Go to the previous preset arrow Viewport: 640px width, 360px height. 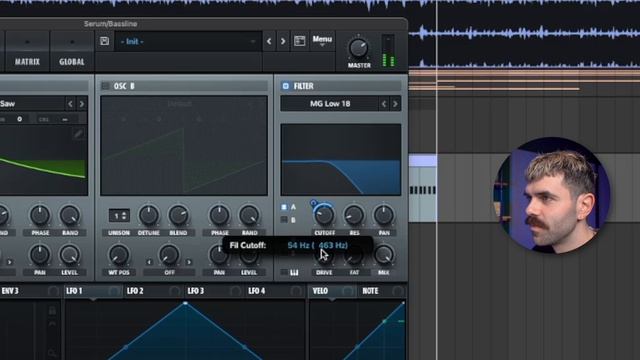pos(269,41)
